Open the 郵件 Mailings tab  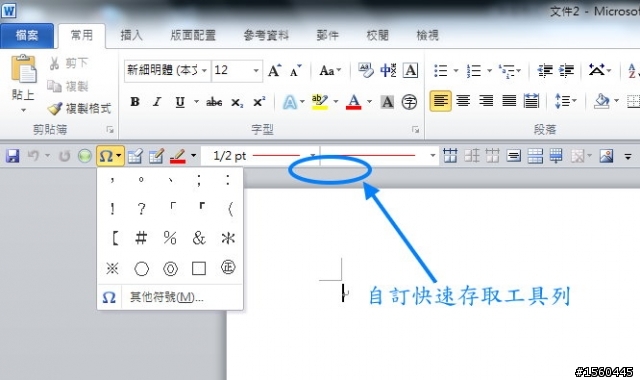coord(327,36)
